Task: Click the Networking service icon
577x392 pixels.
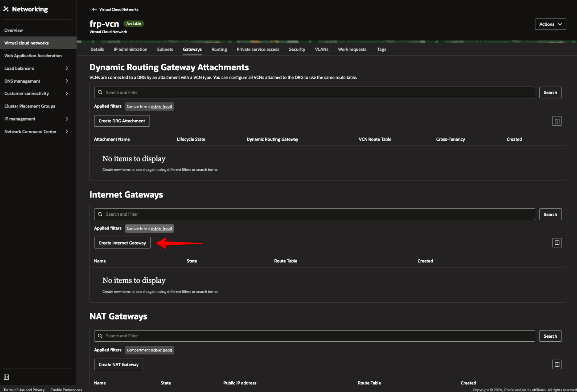Action: point(6,9)
